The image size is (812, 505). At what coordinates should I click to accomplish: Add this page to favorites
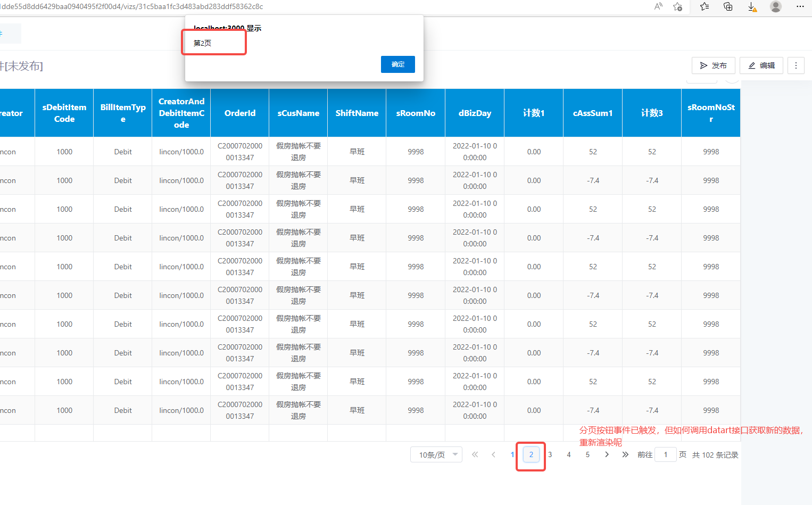point(677,6)
